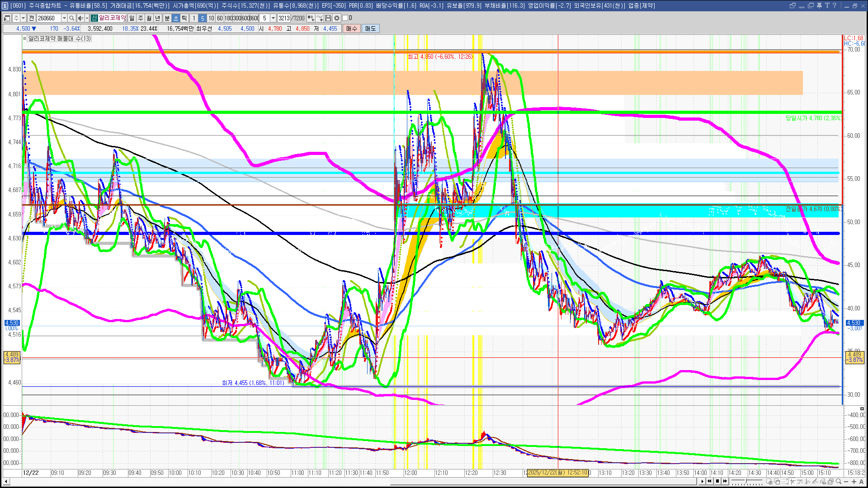Select the 초 (seconds) timeframe toggle

[x=176, y=18]
